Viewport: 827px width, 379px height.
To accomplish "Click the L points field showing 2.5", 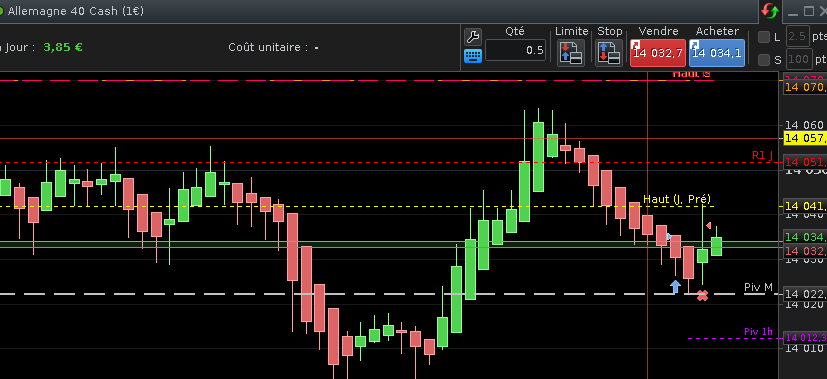I will click(x=797, y=37).
